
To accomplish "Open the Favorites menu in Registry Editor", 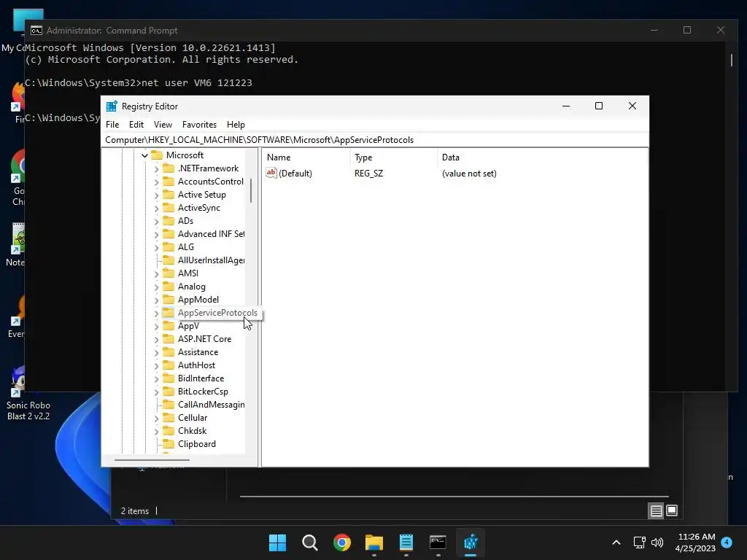I will click(199, 124).
